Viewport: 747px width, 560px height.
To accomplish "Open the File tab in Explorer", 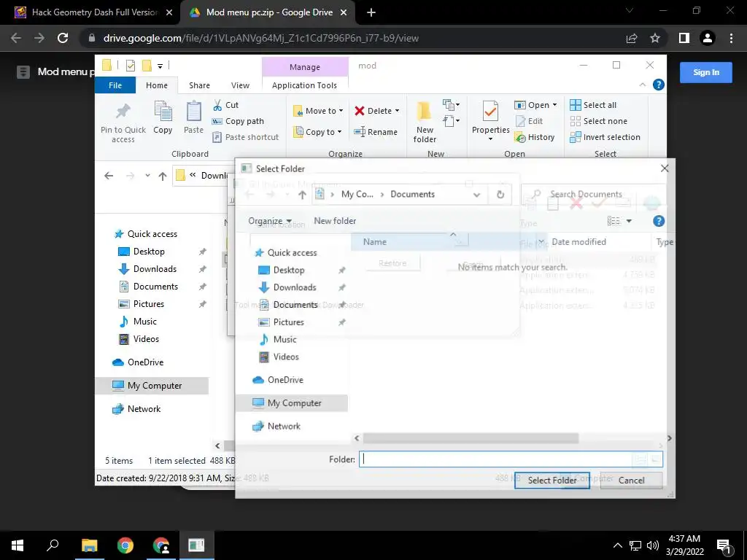I will coord(115,85).
